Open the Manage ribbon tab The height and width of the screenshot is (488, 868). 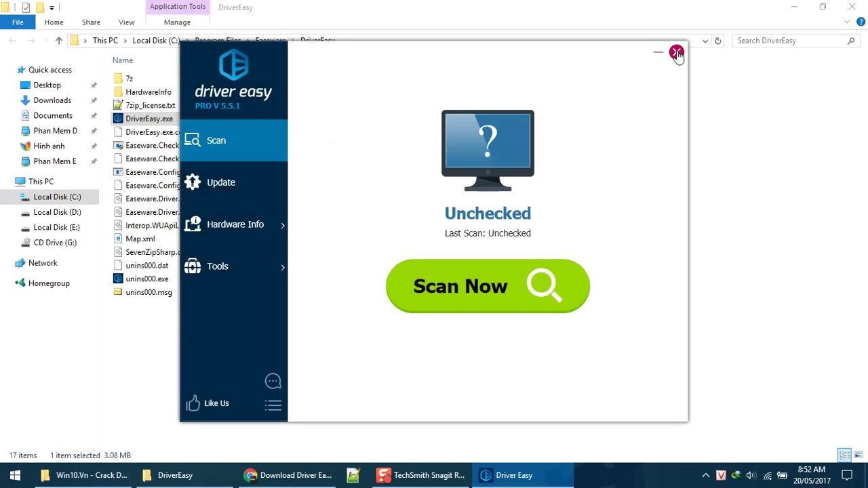(x=177, y=22)
